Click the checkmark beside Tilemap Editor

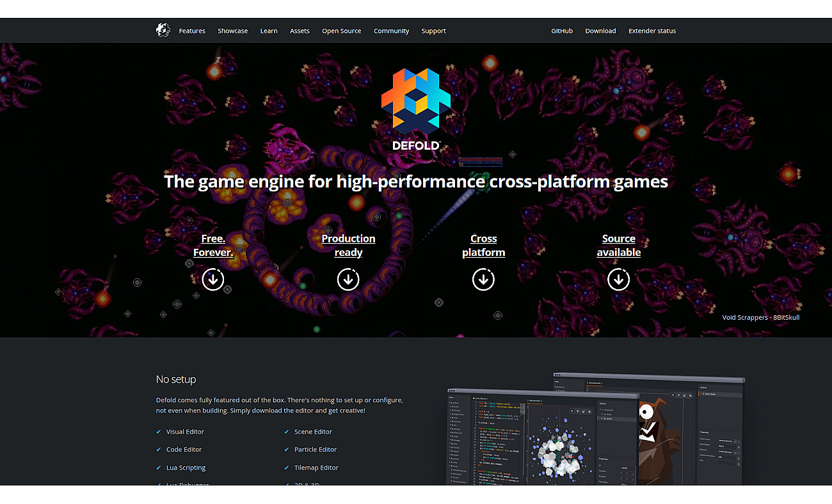(287, 468)
